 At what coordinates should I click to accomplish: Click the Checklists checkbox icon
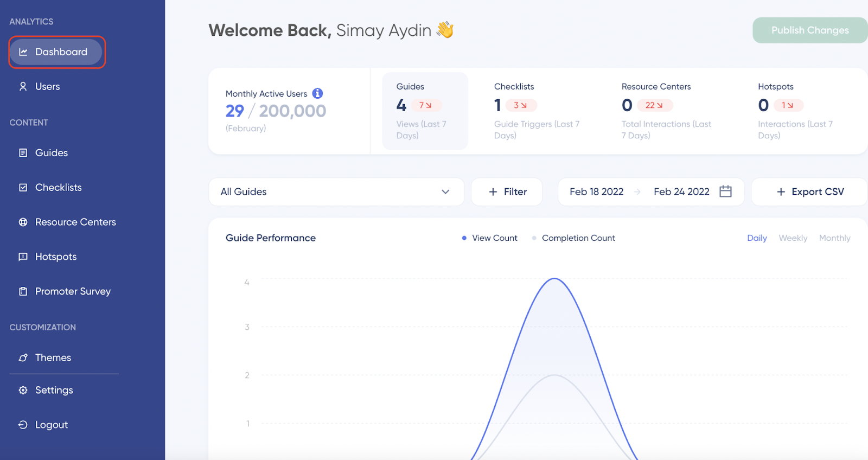[x=23, y=188]
